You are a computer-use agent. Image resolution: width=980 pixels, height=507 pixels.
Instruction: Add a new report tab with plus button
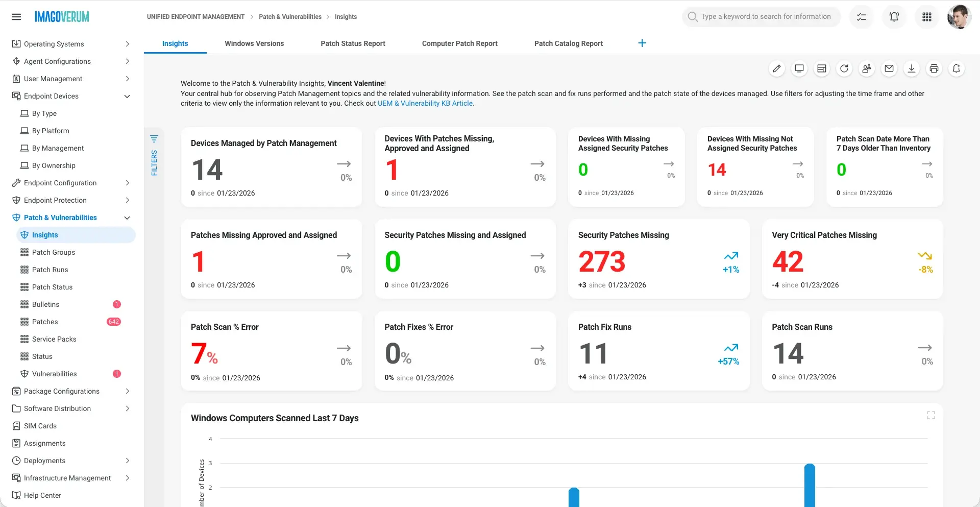(x=642, y=43)
